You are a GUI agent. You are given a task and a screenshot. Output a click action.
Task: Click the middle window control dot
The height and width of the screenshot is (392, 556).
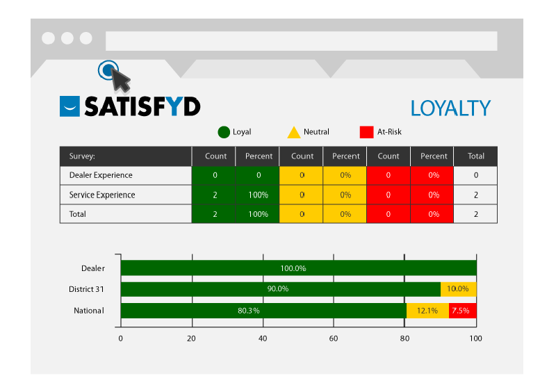(x=67, y=38)
